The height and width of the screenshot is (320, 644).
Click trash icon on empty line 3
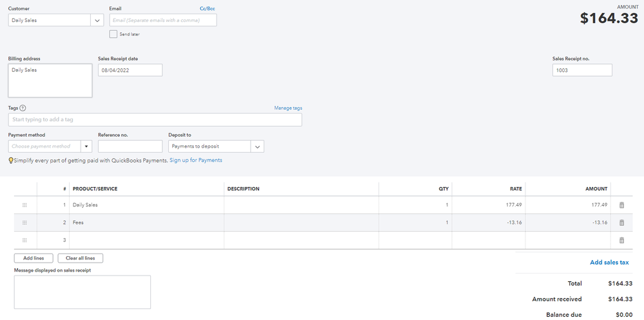coord(621,240)
